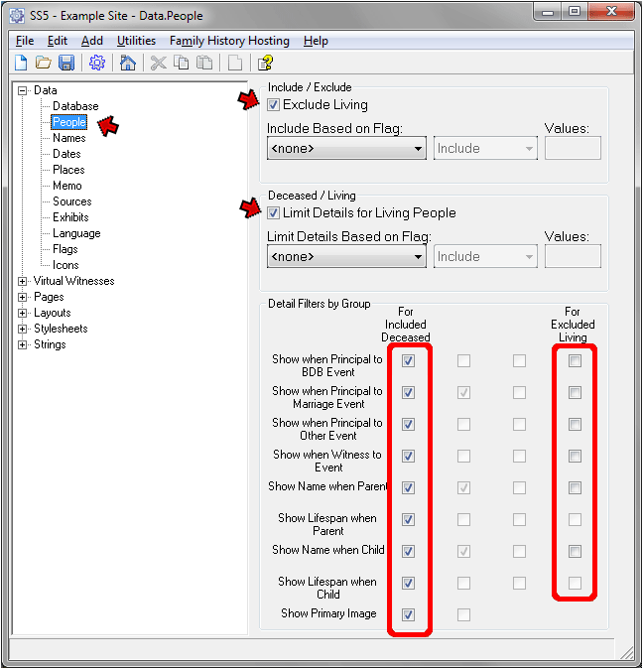Open the Utilities menu
The height and width of the screenshot is (669, 644).
click(136, 41)
